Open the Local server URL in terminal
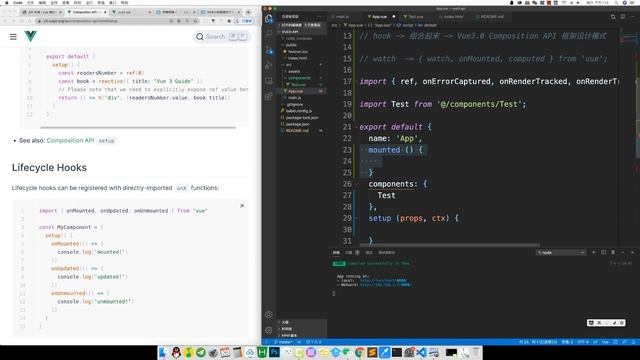Viewport: 640px width, 360px height. [384, 281]
